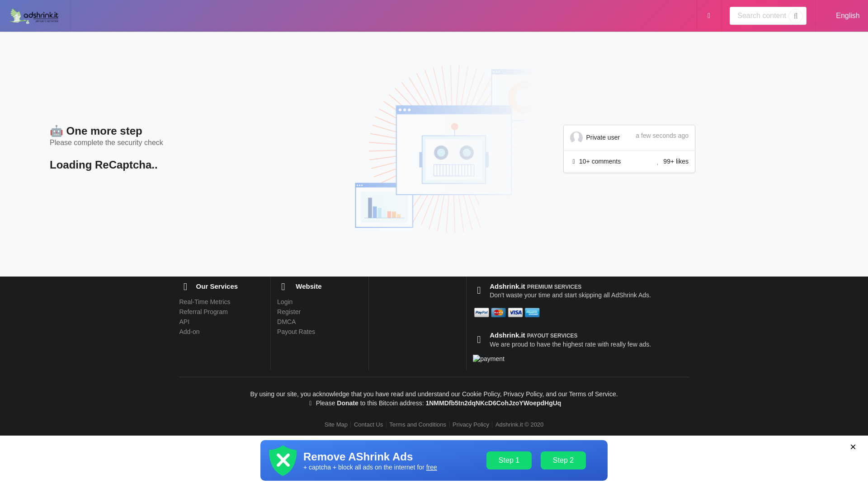Open the Site Map link
Viewport: 868px width, 488px height.
click(336, 425)
